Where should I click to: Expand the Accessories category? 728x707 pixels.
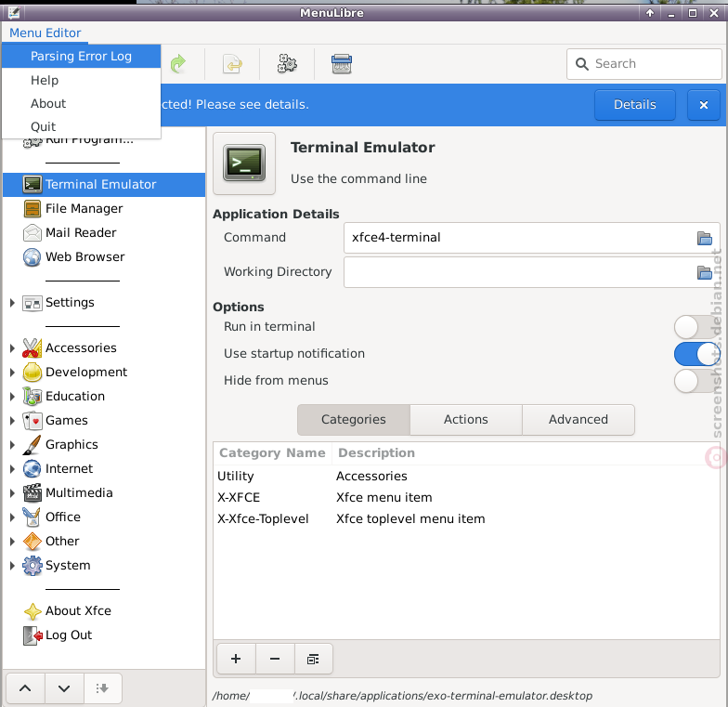click(x=13, y=347)
